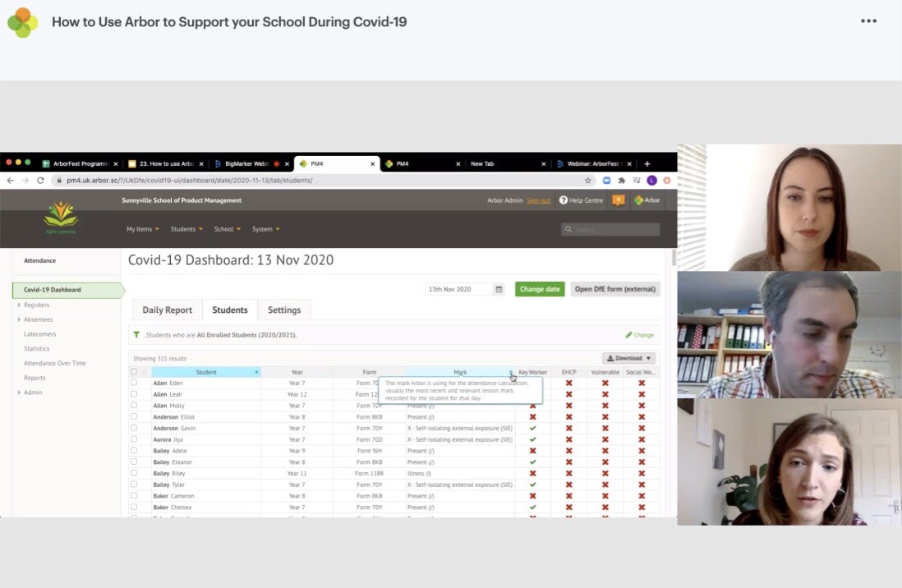This screenshot has width=902, height=588.
Task: Open the Help Centre question mark icon
Action: click(564, 200)
